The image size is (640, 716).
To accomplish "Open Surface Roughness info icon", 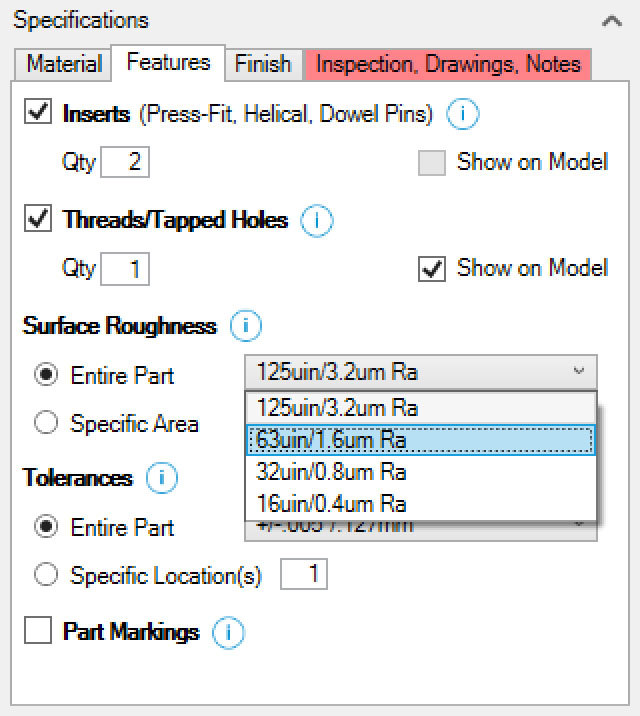I will click(246, 326).
